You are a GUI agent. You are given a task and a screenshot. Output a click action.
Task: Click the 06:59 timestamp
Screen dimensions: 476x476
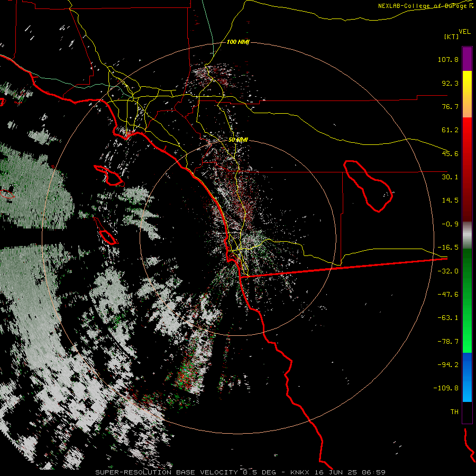(374, 472)
